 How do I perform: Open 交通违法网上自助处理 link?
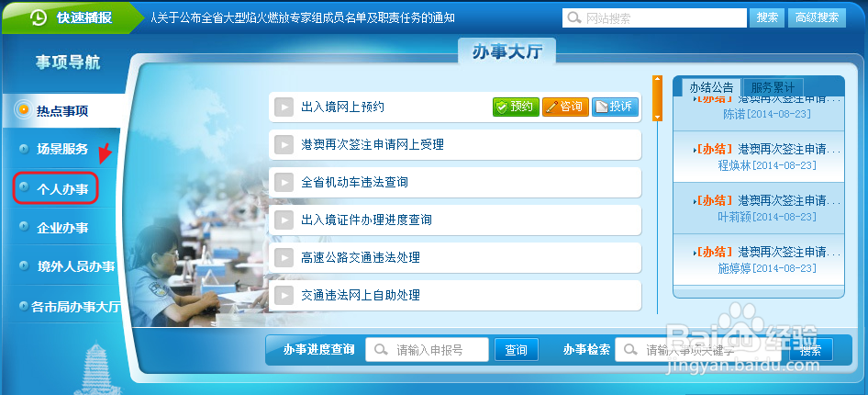pos(361,295)
